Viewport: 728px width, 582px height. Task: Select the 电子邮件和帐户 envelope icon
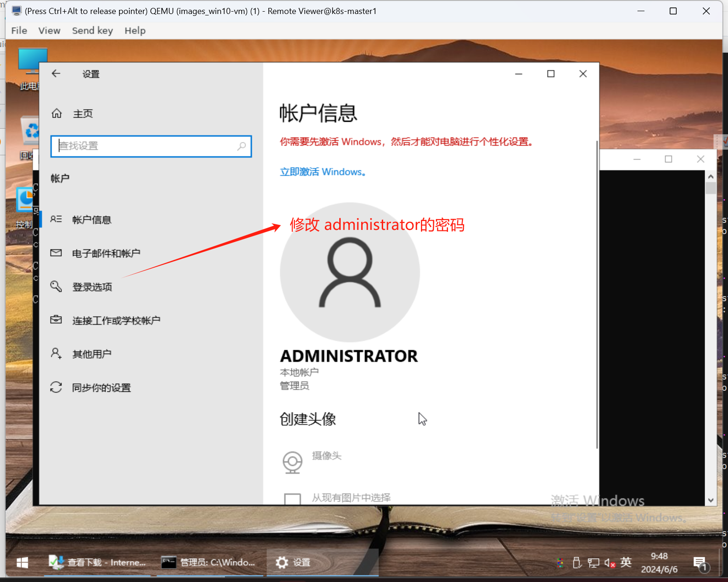click(56, 253)
